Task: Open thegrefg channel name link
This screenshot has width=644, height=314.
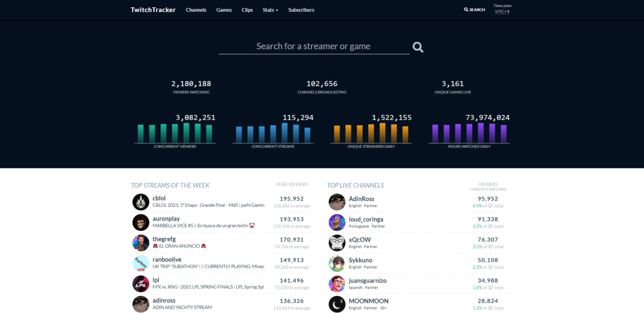Action: pos(164,239)
